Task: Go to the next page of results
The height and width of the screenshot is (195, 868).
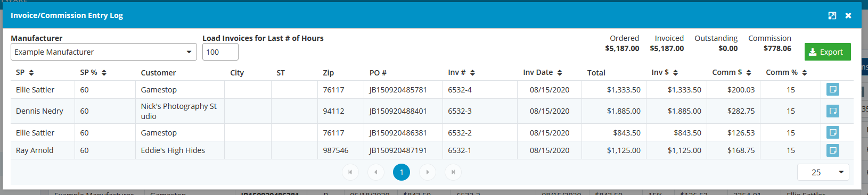Action: [x=427, y=172]
